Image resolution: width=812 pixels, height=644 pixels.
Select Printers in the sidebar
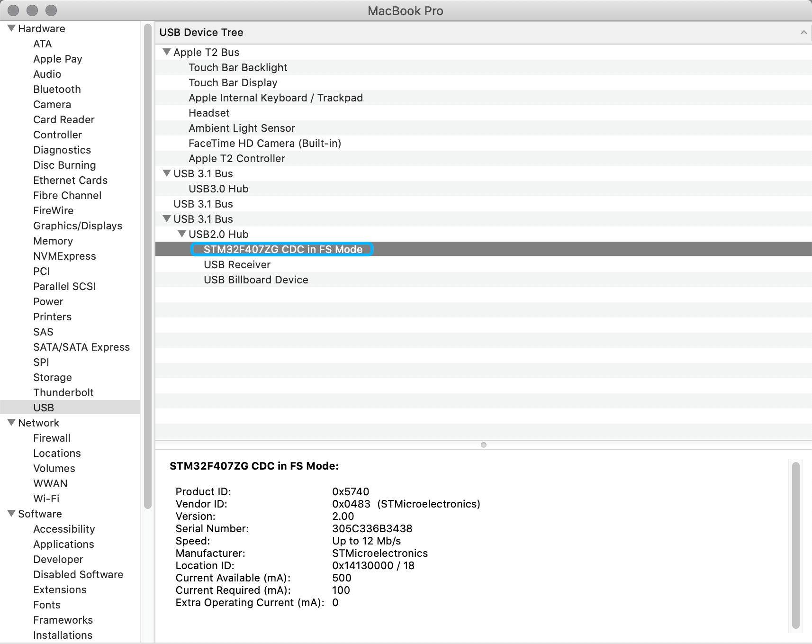click(52, 317)
